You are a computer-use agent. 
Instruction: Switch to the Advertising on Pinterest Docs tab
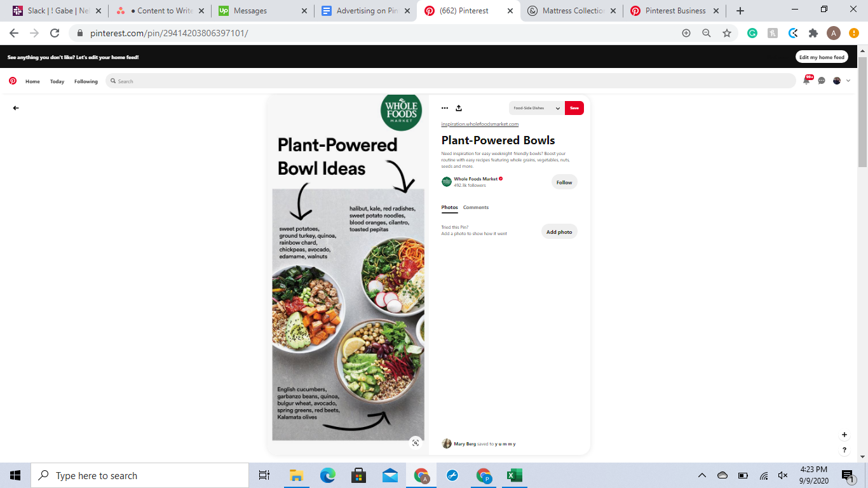click(x=365, y=11)
